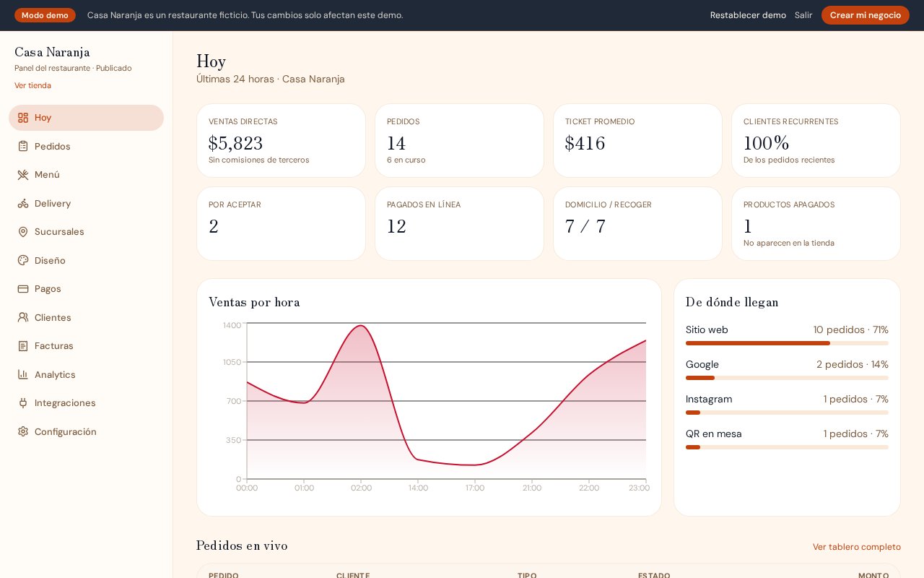
Task: Click the Sitio web progress bar
Action: [787, 343]
